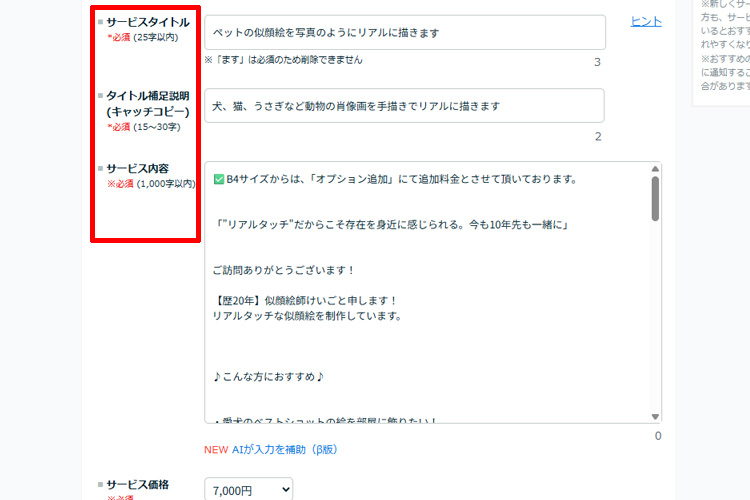Viewport: 750px width, 500px height.
Task: Click the green checkmark emoji in service content
Action: (x=219, y=180)
